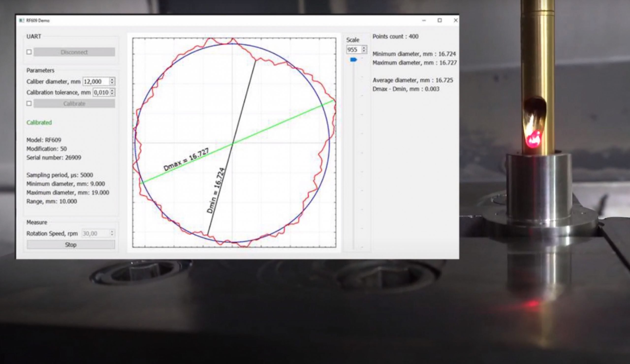The height and width of the screenshot is (364, 630).
Task: Click the Caliber diameter input field
Action: [x=96, y=81]
